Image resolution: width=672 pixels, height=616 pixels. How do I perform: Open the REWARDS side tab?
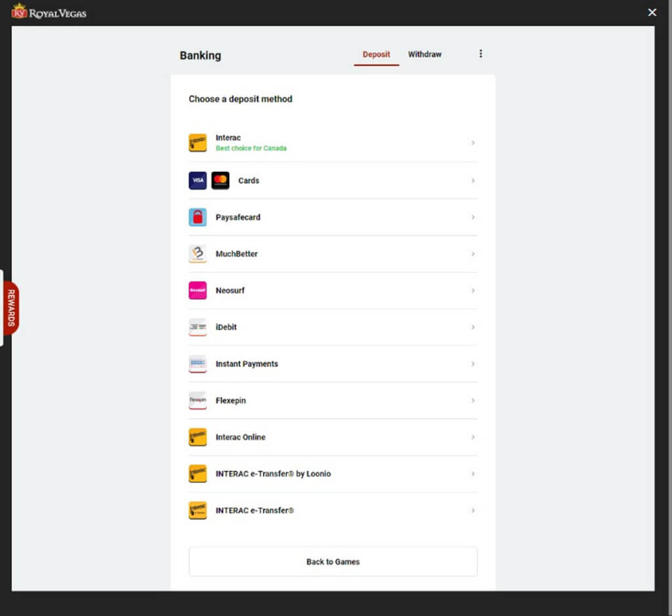(11, 308)
